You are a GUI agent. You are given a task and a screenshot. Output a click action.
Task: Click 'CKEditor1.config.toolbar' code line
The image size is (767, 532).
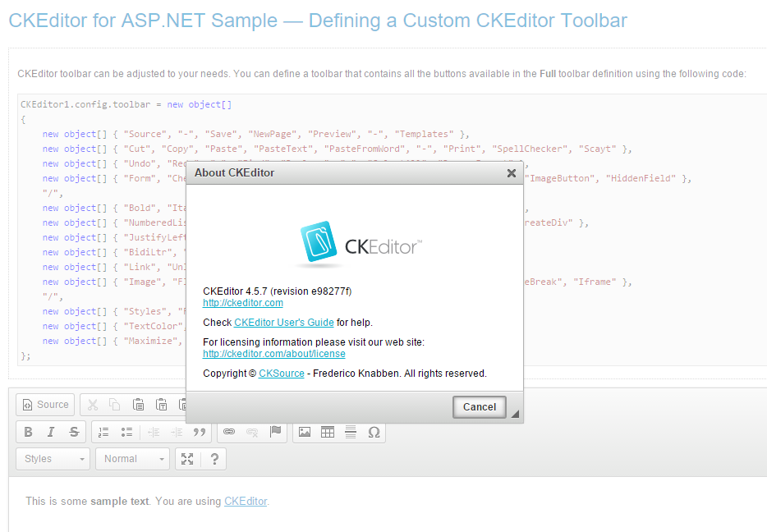point(126,104)
